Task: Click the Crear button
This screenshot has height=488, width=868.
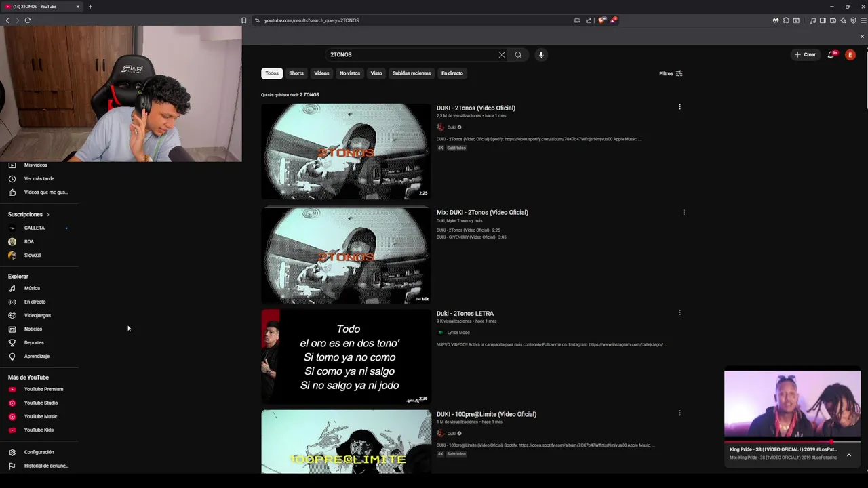Action: [806, 55]
